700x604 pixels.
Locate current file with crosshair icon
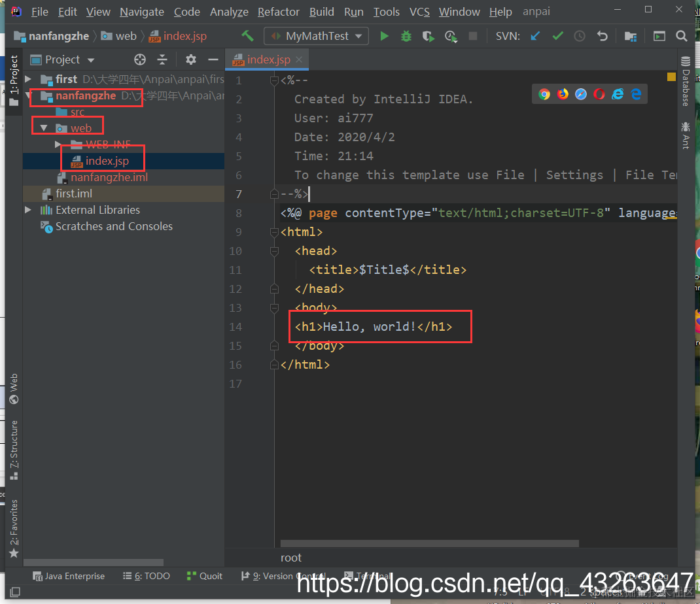click(140, 59)
